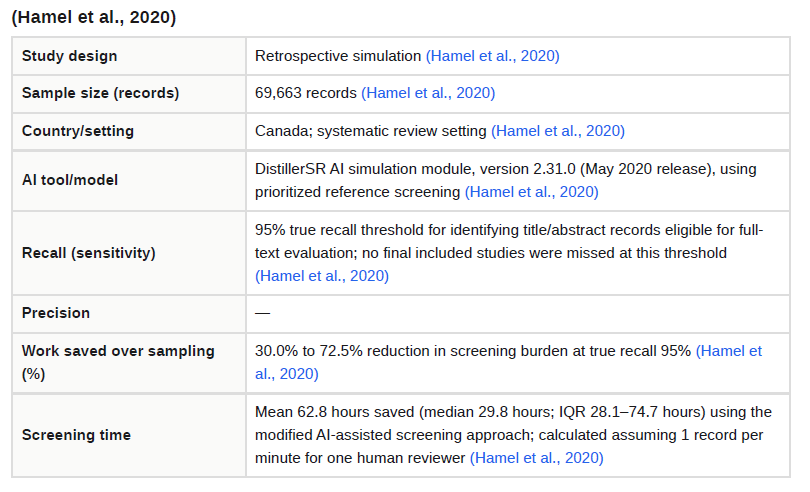The width and height of the screenshot is (810, 492).
Task: Click the 'Recall (sensitivity)' row label
Action: pos(88,253)
